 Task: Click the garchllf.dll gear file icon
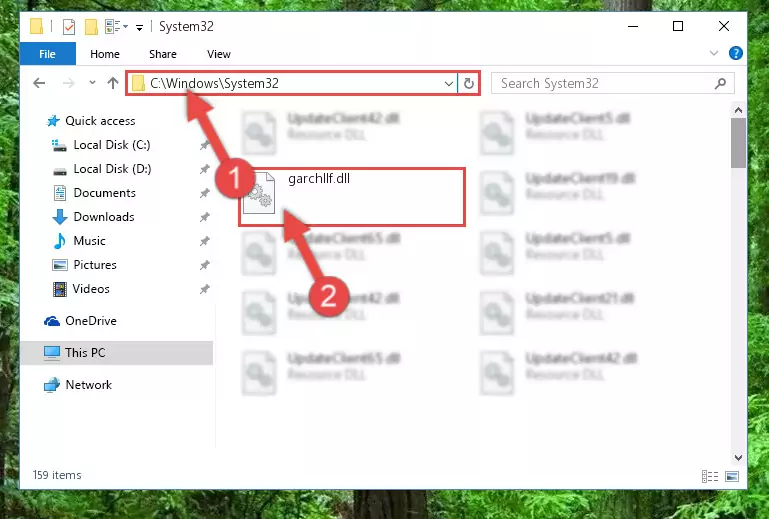tap(258, 193)
